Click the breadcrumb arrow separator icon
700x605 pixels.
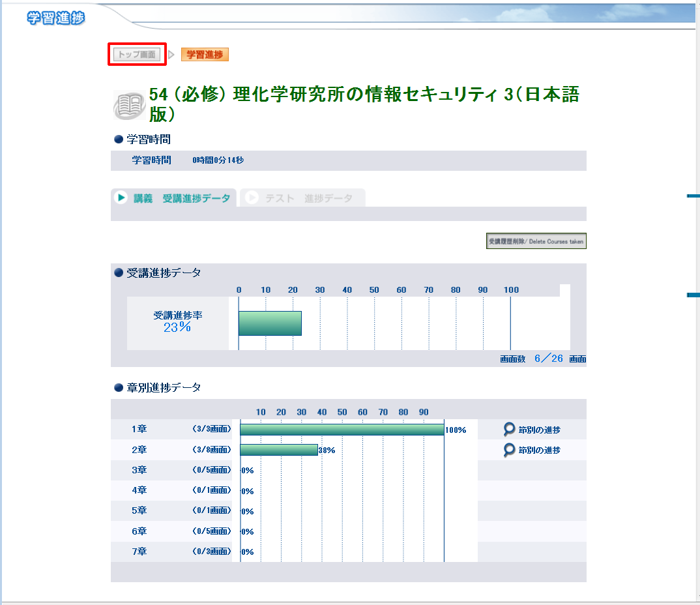(x=171, y=55)
